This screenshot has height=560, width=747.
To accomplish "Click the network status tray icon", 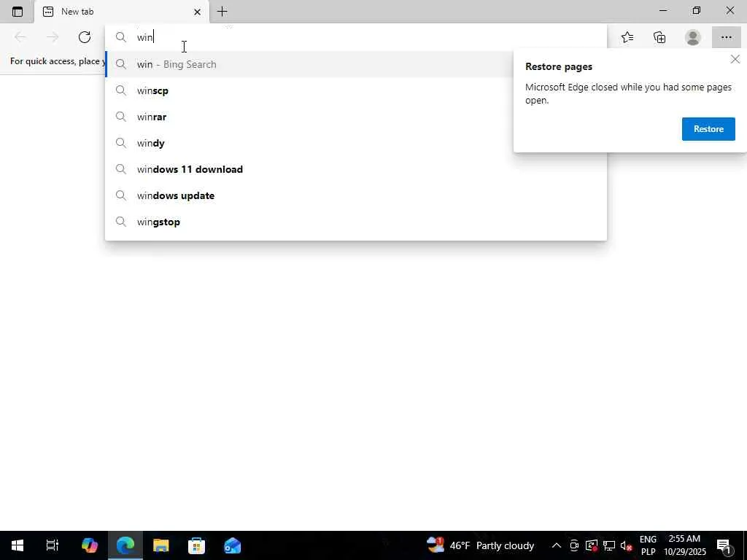I will pos(609,545).
